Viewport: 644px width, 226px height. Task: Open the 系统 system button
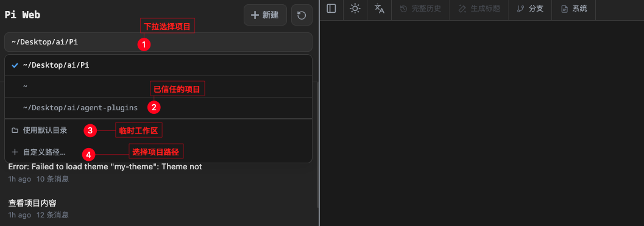coord(573,9)
